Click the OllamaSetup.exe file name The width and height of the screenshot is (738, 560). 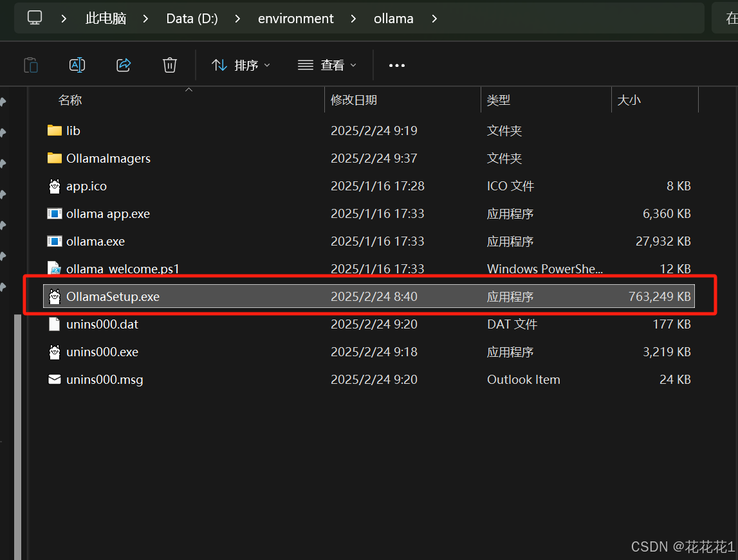click(113, 296)
